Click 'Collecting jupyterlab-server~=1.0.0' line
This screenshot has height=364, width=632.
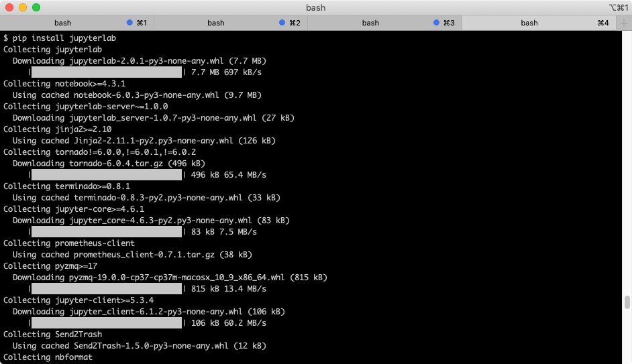click(85, 107)
